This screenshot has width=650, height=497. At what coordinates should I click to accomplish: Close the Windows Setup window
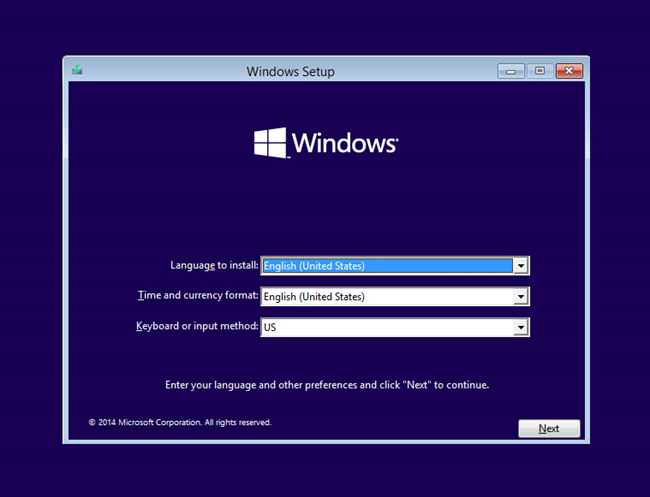click(569, 71)
